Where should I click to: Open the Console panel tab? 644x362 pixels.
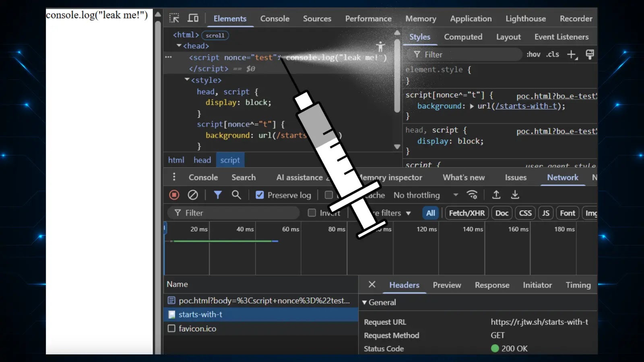[x=275, y=19]
